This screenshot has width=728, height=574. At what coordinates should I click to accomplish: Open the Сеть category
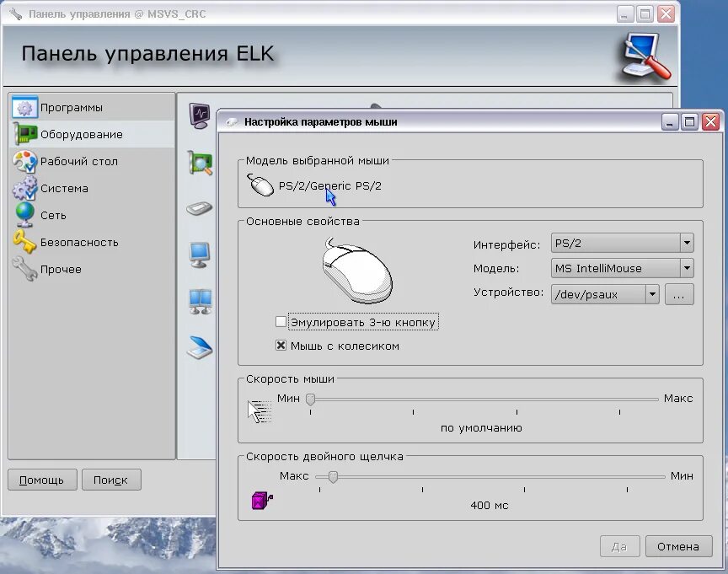pos(92,215)
